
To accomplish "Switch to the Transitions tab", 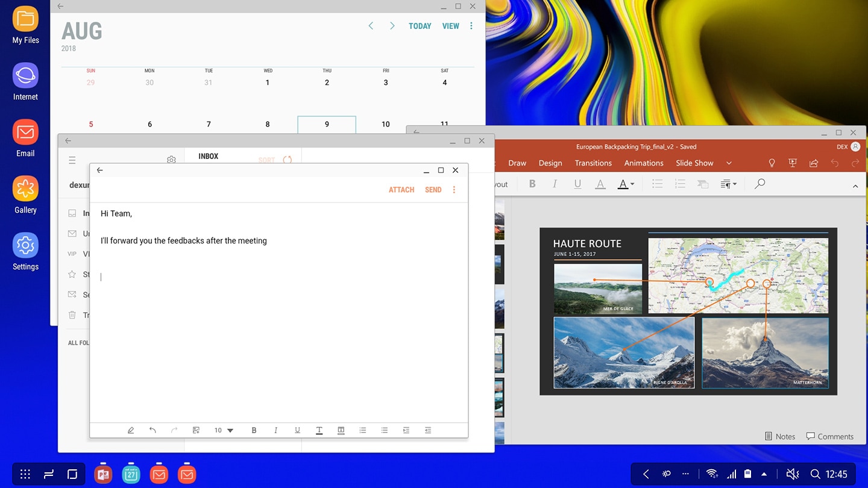I will pyautogui.click(x=593, y=163).
